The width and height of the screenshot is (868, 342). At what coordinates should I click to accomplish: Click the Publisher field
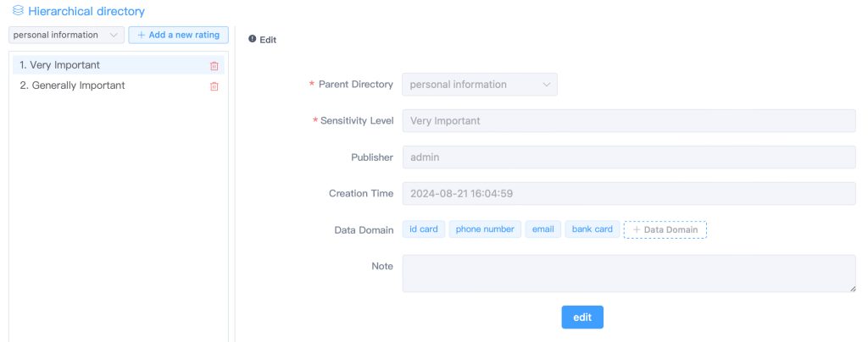[629, 157]
